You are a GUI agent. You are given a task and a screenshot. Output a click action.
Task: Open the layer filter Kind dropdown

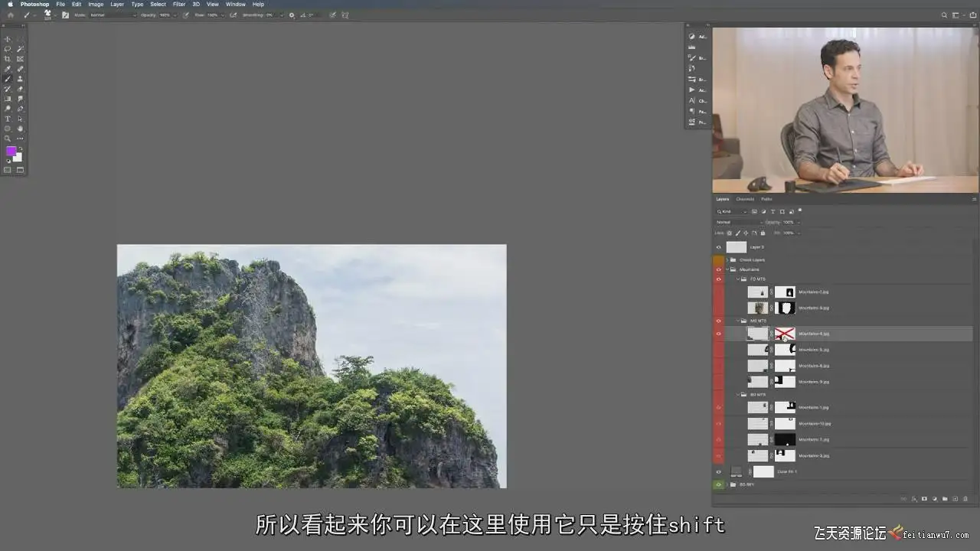coord(732,211)
